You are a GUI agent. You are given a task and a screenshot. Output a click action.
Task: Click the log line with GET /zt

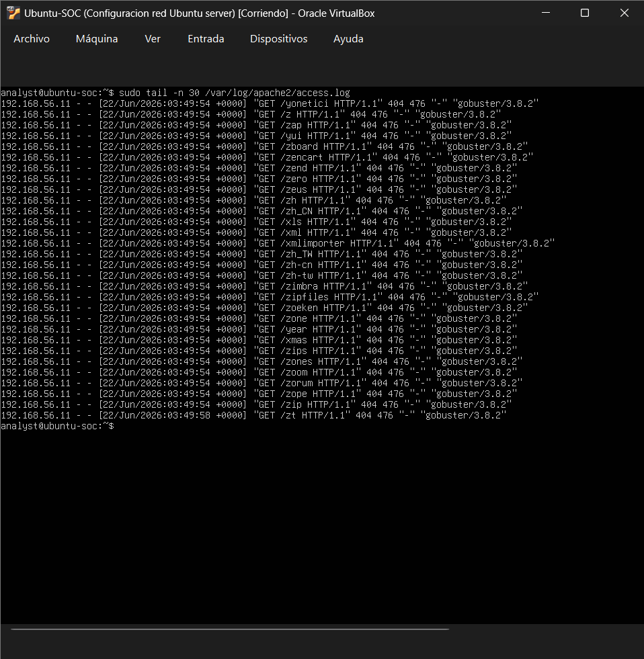[253, 415]
